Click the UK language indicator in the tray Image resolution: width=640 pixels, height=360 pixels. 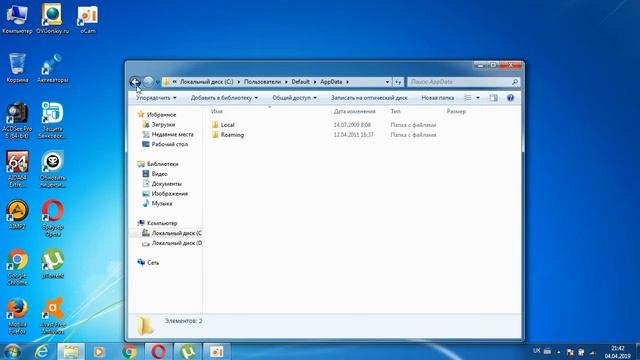[536, 351]
